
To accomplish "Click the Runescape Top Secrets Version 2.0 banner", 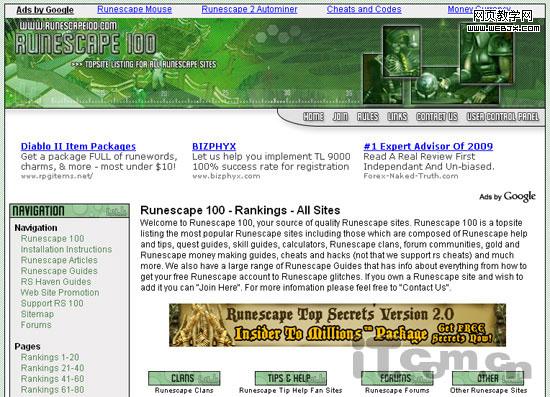I will tap(337, 325).
